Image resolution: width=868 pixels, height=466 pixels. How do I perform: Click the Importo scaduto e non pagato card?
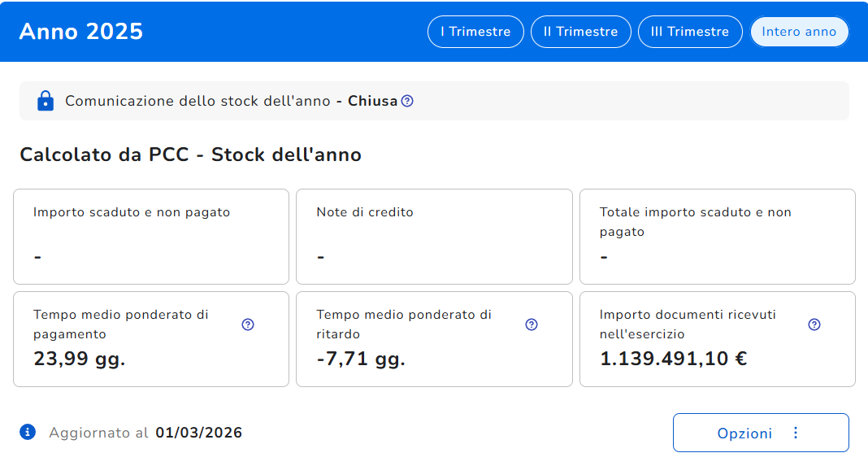coord(151,236)
